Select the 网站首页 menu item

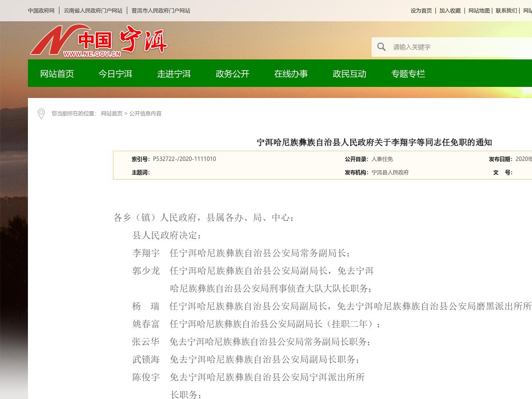(x=57, y=74)
